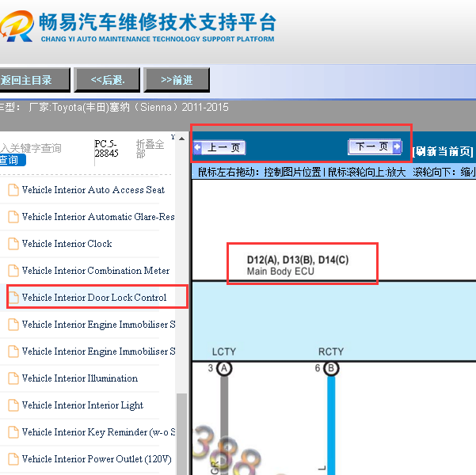Go forward with the >>前进 button
The height and width of the screenshot is (475, 476).
(x=177, y=80)
